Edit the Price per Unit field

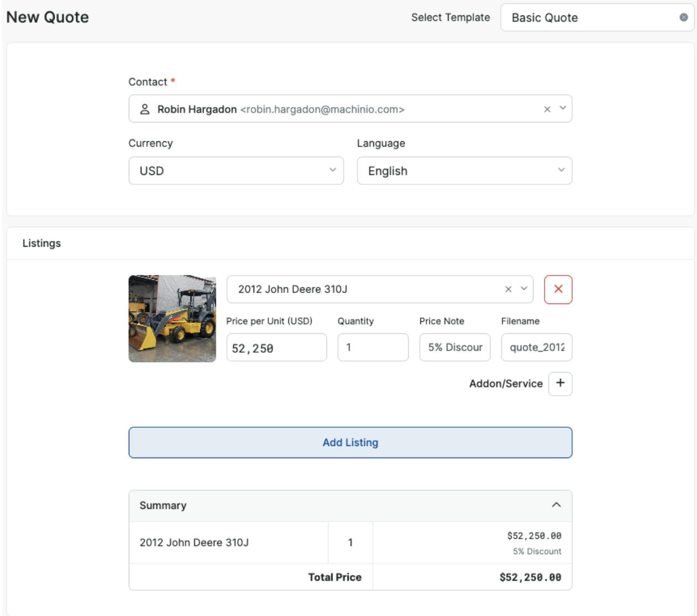(x=276, y=348)
